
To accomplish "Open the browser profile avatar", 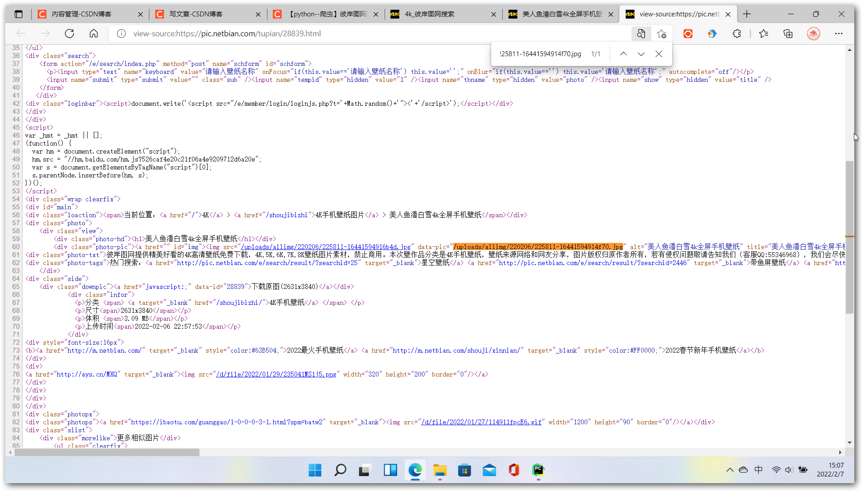I will (814, 34).
